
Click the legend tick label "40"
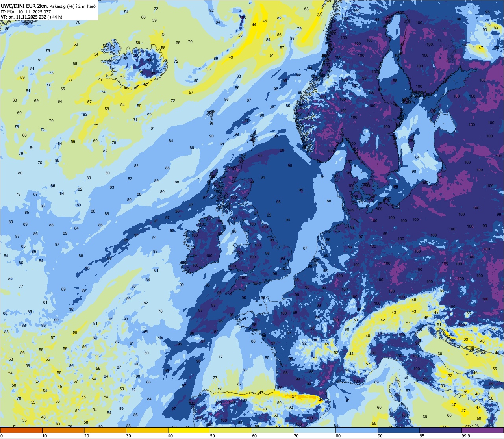point(170,436)
